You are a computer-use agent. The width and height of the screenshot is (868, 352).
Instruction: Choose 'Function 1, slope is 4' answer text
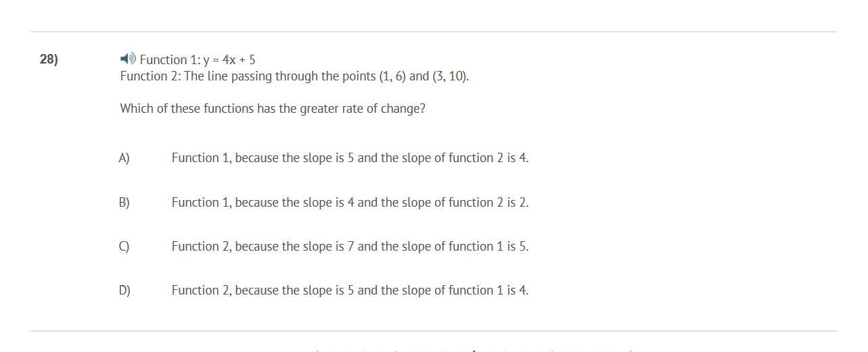350,203
